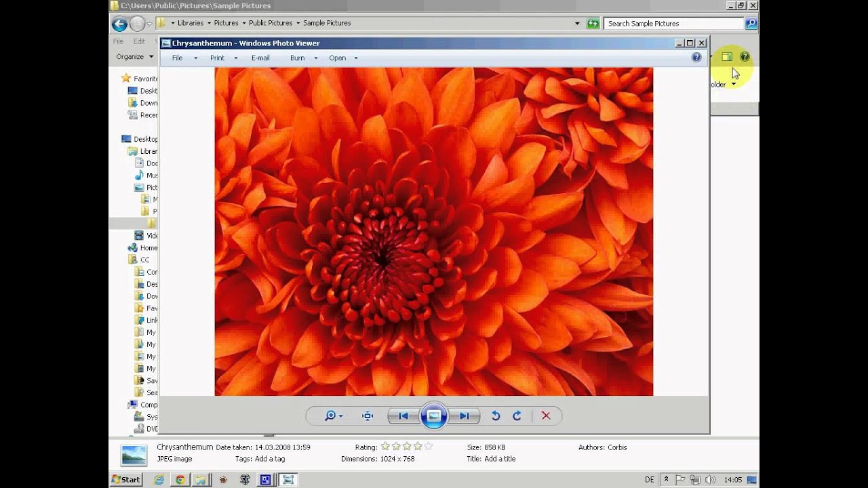This screenshot has width=868, height=488.
Task: Open the Open menu in Photo Viewer
Action: click(x=338, y=58)
